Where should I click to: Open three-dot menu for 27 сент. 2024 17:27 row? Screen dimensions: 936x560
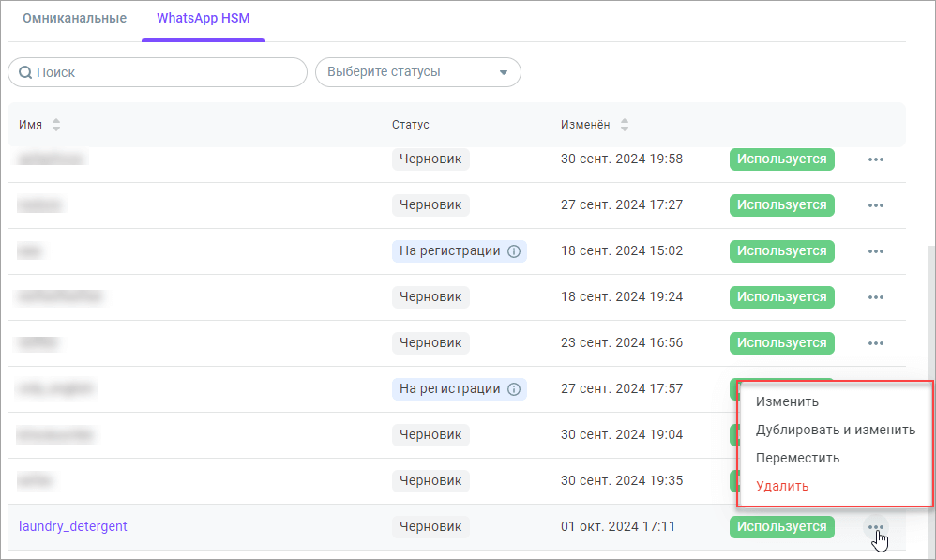[876, 205]
